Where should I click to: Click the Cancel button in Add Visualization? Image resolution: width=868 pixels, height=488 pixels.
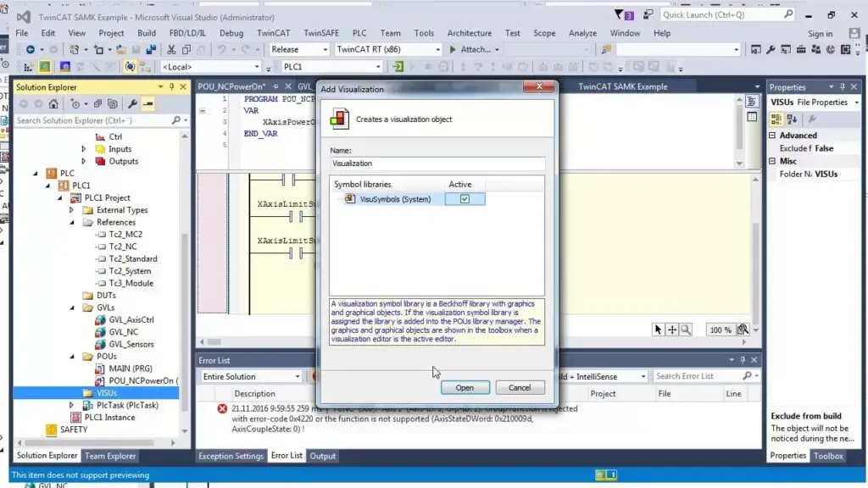click(520, 388)
